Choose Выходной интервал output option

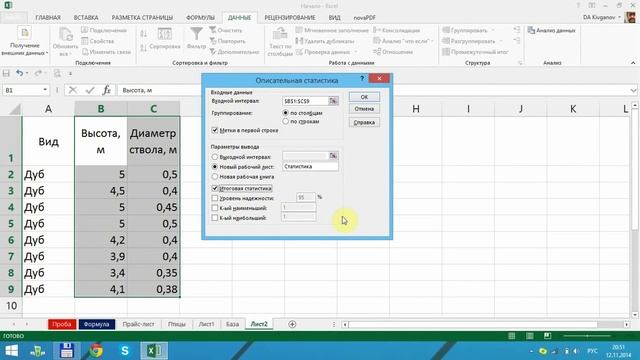point(215,157)
